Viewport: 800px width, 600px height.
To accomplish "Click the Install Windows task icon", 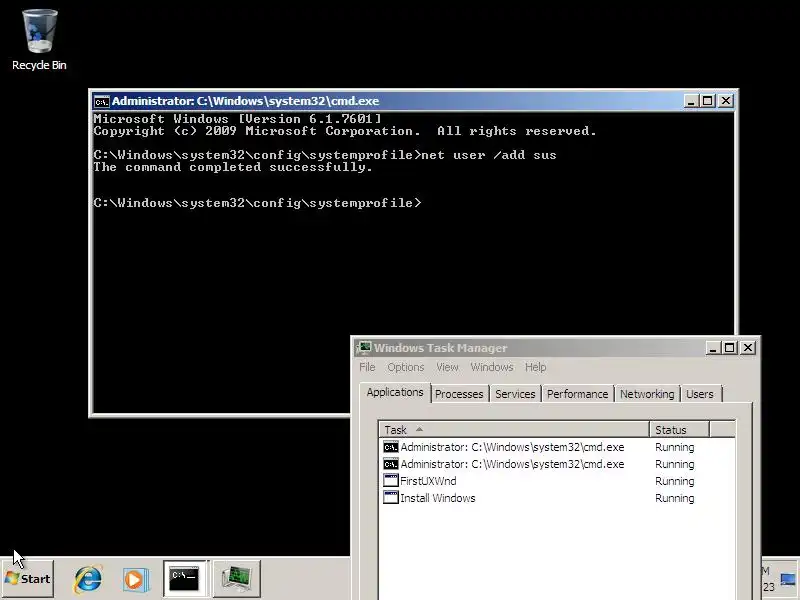I will pos(391,497).
